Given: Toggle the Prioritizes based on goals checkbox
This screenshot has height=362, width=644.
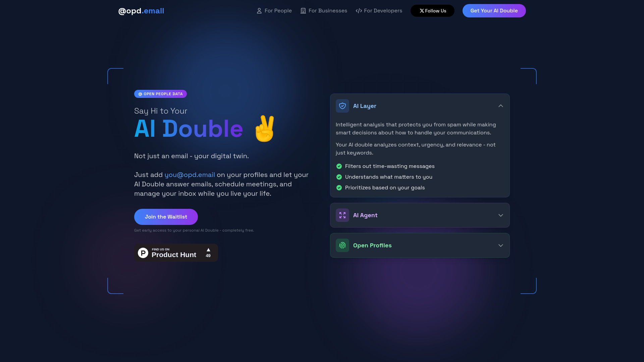Looking at the screenshot, I should 339,187.
